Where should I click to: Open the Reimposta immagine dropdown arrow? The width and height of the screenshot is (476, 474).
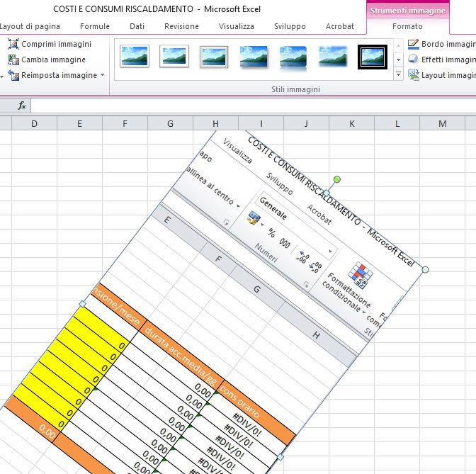tap(102, 74)
